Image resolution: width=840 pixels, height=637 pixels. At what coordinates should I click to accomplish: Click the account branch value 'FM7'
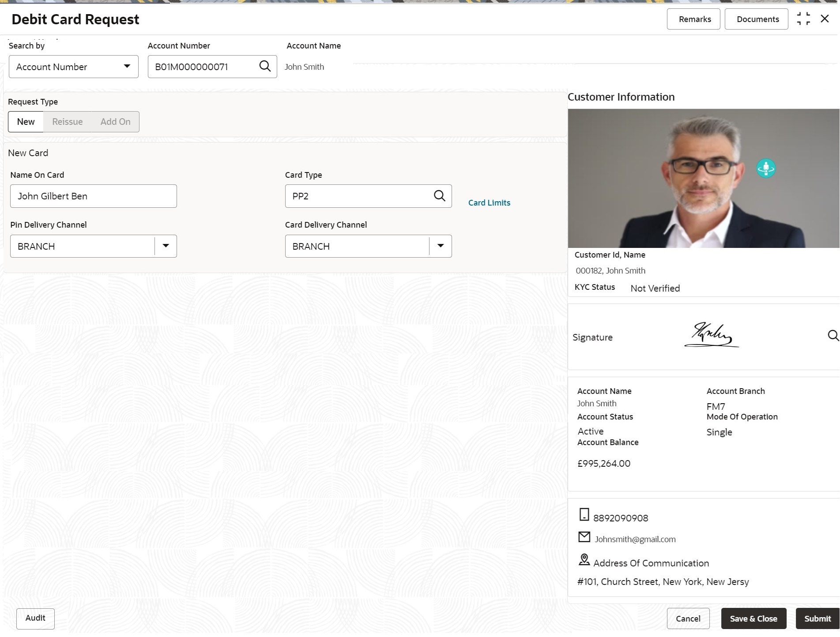[x=716, y=406]
